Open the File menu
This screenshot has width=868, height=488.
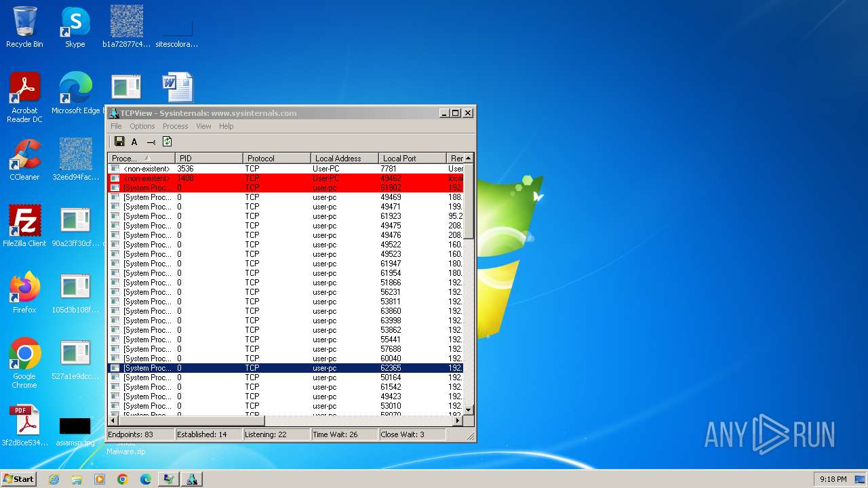pyautogui.click(x=116, y=126)
